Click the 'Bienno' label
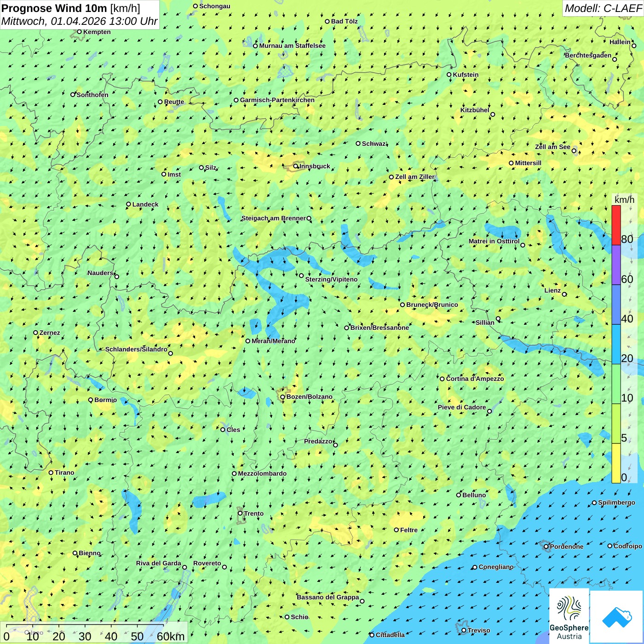The height and width of the screenshot is (644, 644). 90,553
